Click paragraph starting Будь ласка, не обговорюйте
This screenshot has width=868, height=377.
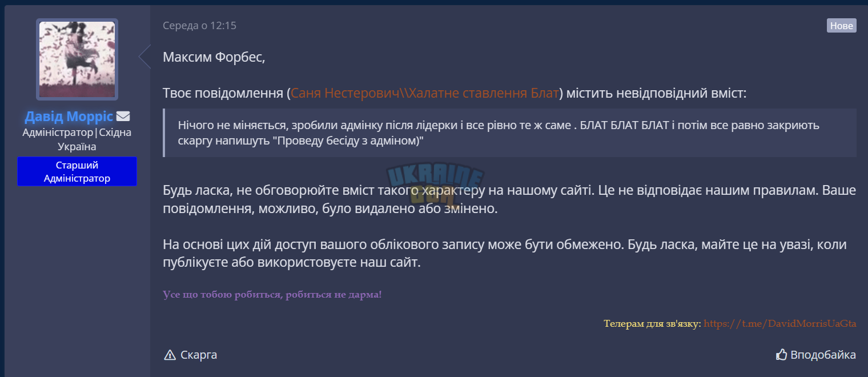pyautogui.click(x=509, y=199)
